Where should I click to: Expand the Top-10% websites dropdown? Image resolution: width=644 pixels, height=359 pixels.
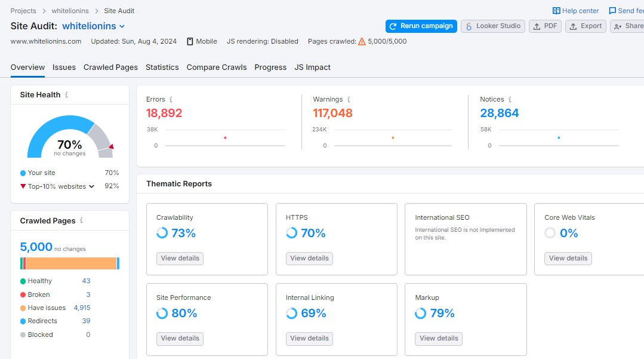[x=92, y=186]
